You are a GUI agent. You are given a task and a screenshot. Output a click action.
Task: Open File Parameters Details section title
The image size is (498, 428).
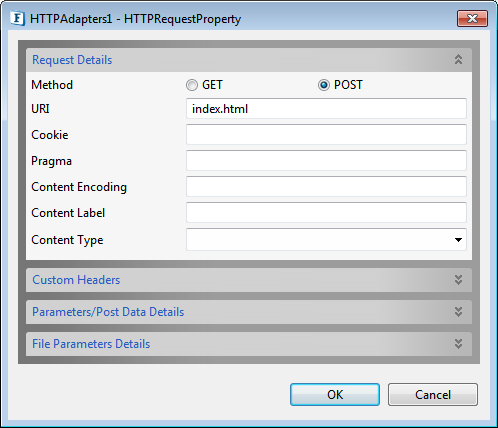tap(91, 344)
